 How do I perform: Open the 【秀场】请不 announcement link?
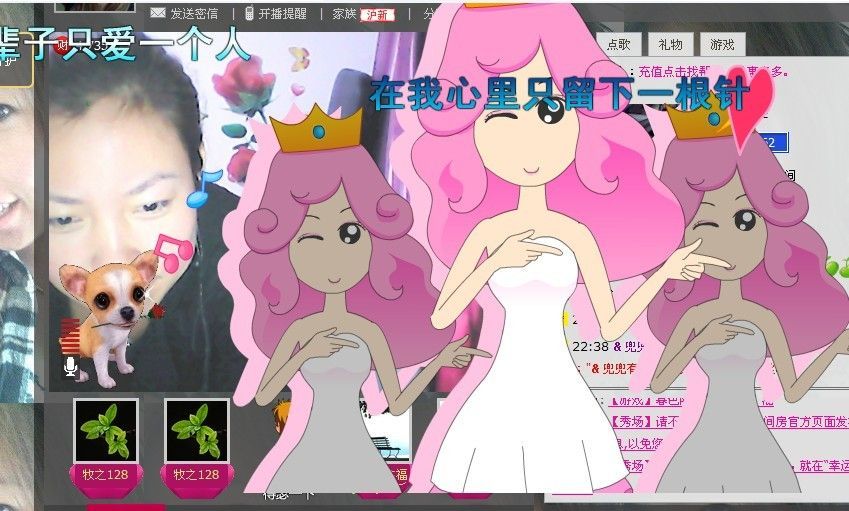tap(644, 421)
